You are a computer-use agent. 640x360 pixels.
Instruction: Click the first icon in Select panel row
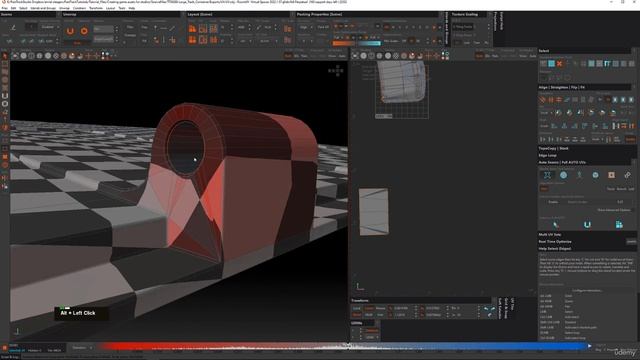(544, 64)
